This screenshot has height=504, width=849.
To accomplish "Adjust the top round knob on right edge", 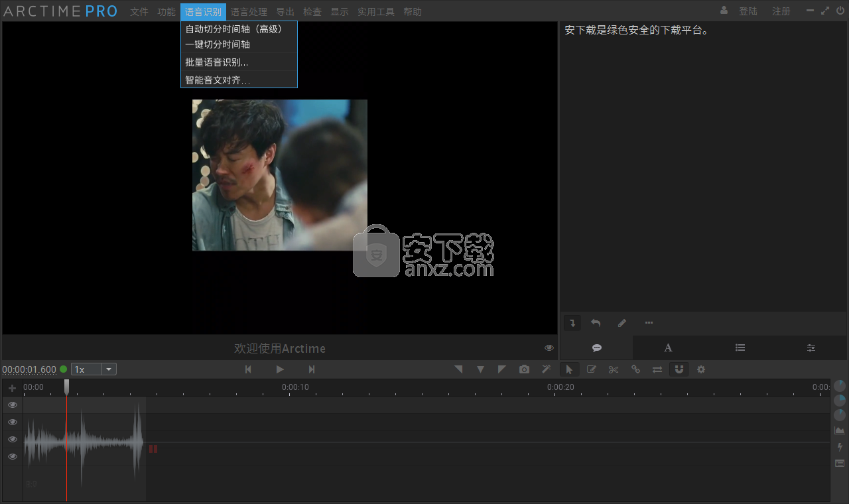I will (x=840, y=385).
